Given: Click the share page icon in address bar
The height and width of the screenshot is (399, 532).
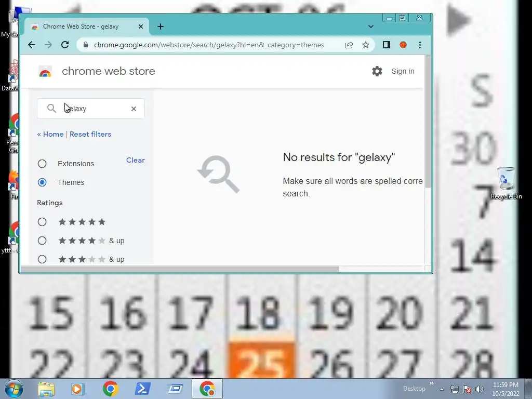Looking at the screenshot, I should (349, 45).
